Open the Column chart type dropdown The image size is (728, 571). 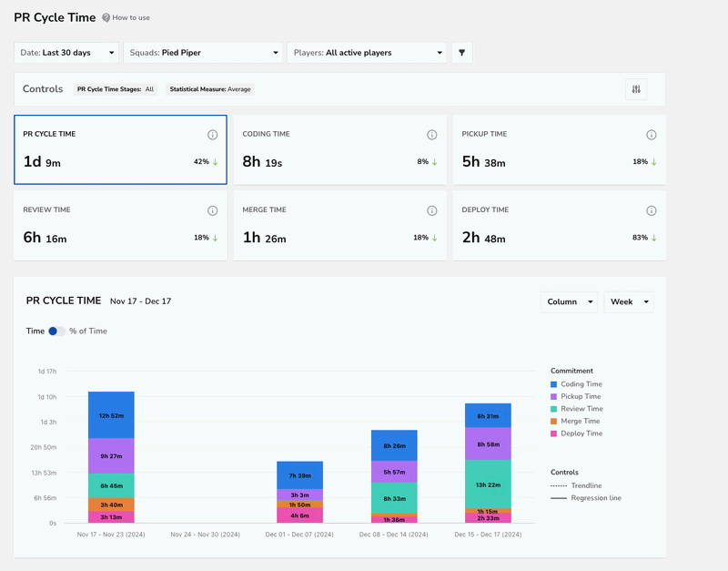click(x=570, y=302)
